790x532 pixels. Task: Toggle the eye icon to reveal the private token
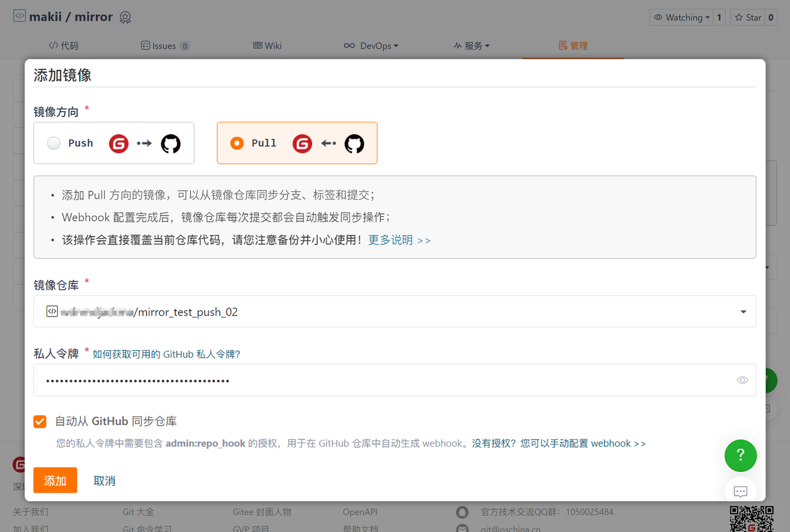(x=742, y=380)
